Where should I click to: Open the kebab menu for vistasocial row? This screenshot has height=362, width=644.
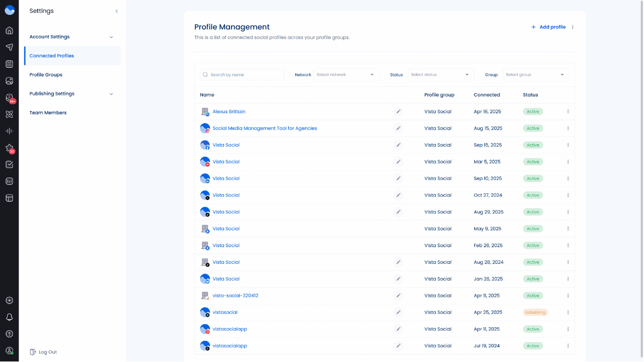click(x=568, y=312)
